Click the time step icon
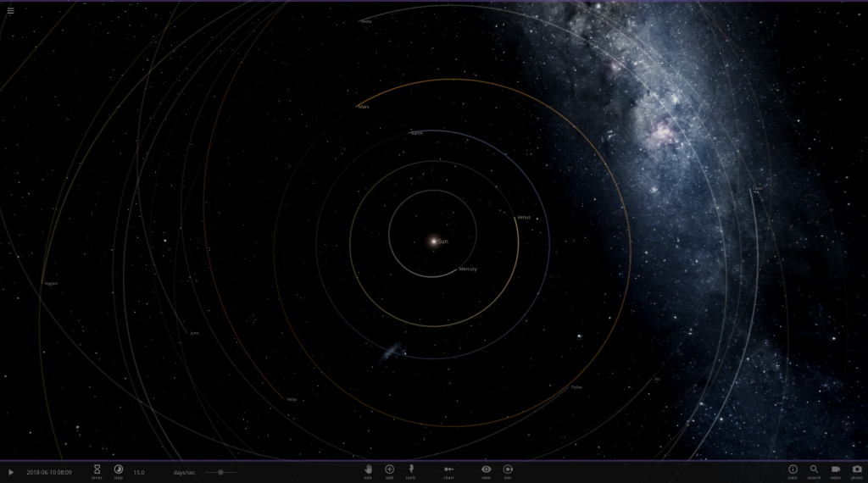This screenshot has width=868, height=483. [119, 471]
